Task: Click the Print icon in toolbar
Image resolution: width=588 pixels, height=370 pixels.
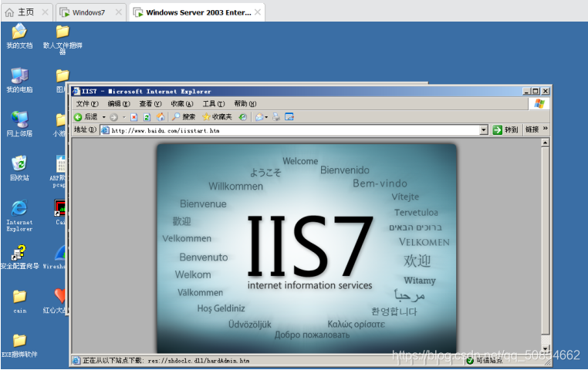Action: (x=276, y=117)
